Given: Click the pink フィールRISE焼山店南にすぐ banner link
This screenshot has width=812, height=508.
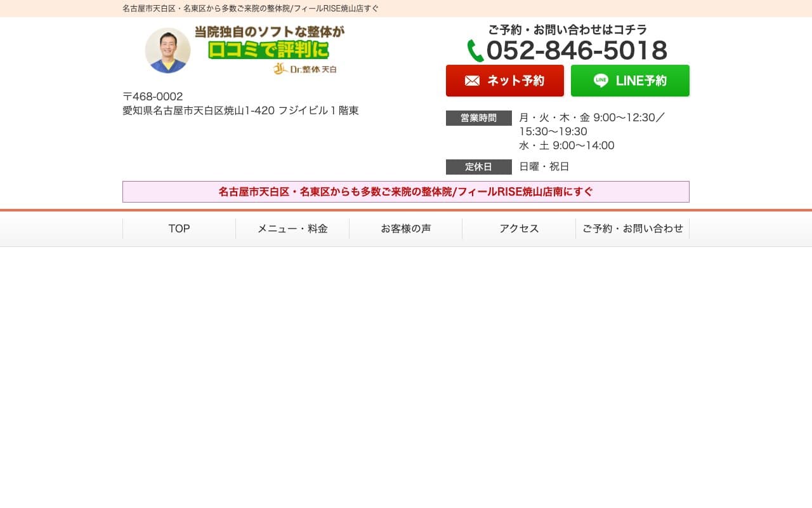Looking at the screenshot, I should tap(406, 192).
